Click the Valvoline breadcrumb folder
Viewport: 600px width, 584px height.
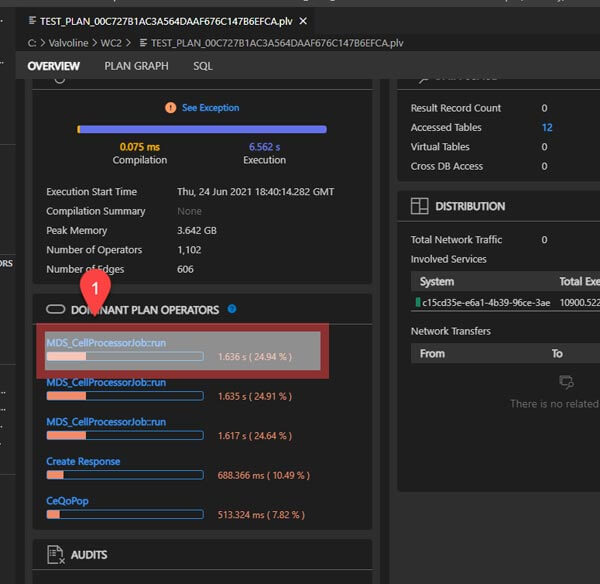[x=68, y=43]
